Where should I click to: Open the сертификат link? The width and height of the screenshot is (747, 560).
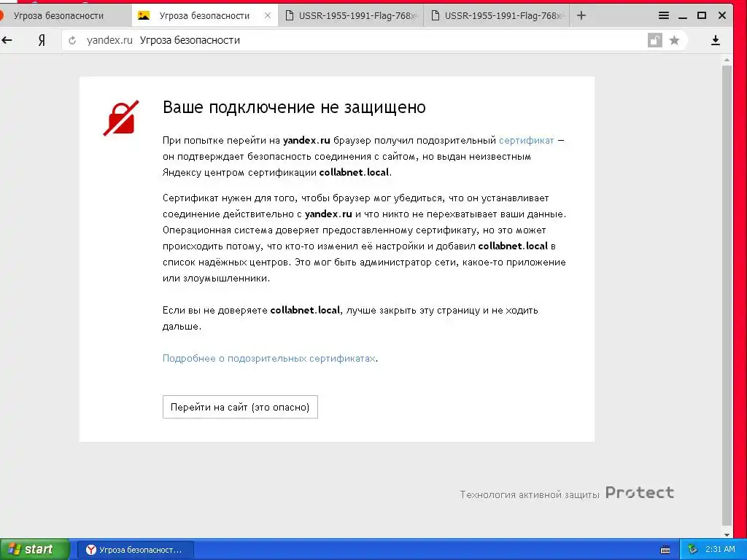coord(527,141)
